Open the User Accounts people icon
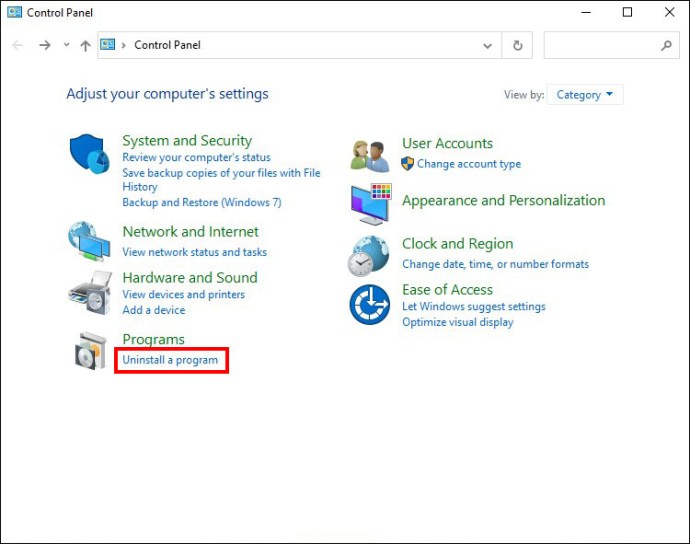 click(x=370, y=156)
